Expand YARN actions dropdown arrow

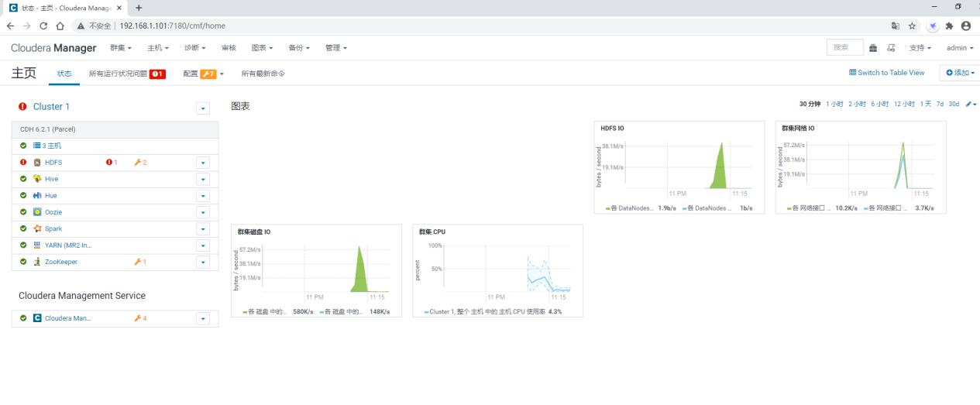tap(203, 245)
